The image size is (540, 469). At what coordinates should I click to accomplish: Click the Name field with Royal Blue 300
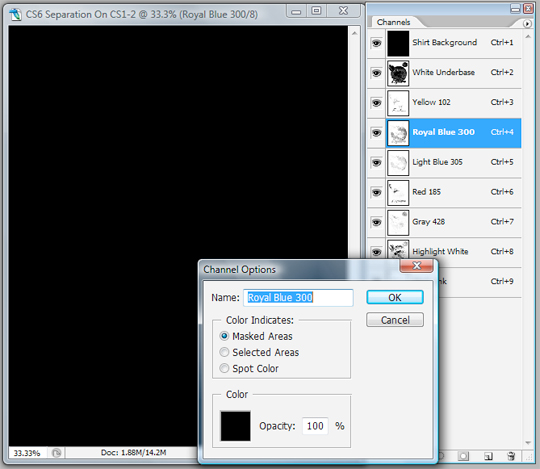pos(298,298)
